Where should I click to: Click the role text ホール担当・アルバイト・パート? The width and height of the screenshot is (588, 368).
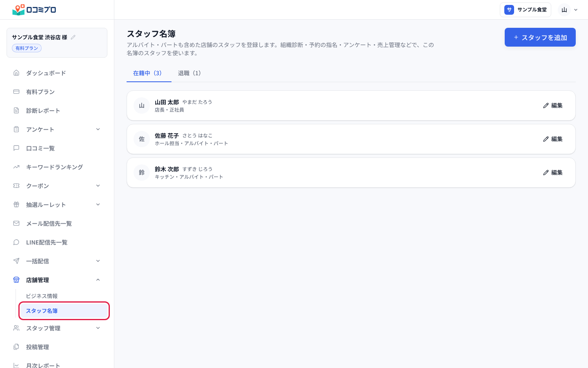192,144
